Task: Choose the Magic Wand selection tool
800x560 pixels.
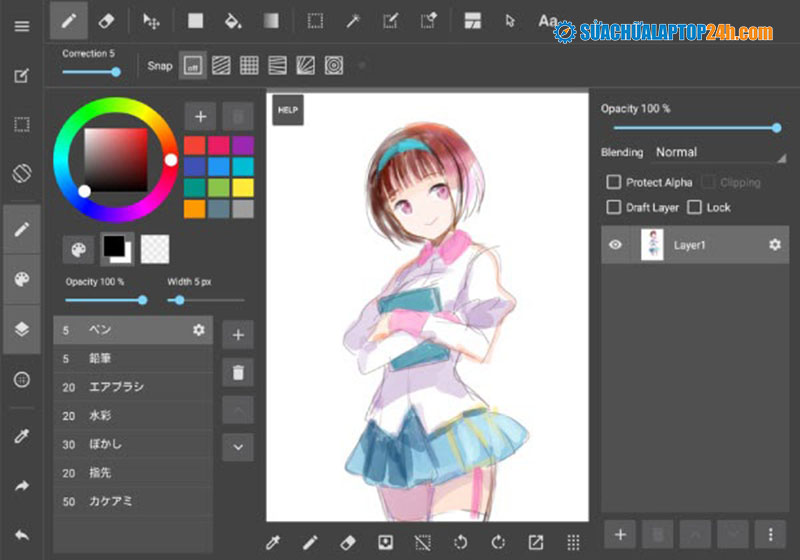Action: point(353,20)
